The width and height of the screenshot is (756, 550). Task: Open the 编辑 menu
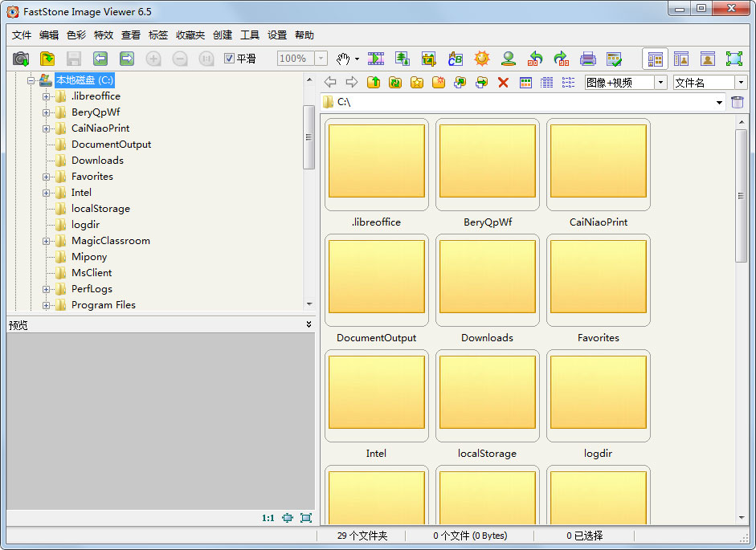49,35
